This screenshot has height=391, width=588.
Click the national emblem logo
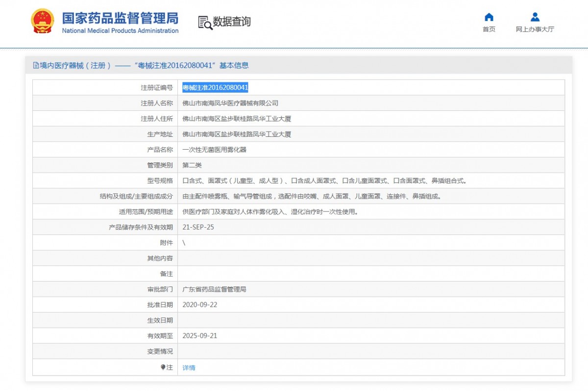coord(43,22)
